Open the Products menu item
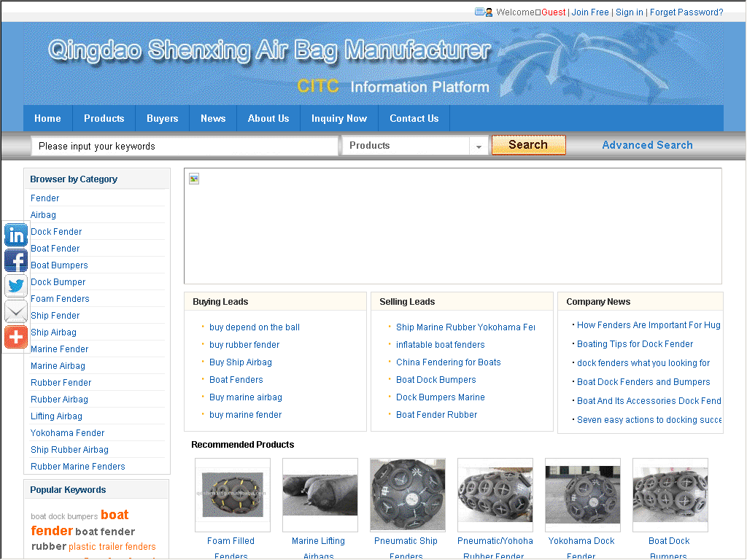747x560 pixels. 104,119
